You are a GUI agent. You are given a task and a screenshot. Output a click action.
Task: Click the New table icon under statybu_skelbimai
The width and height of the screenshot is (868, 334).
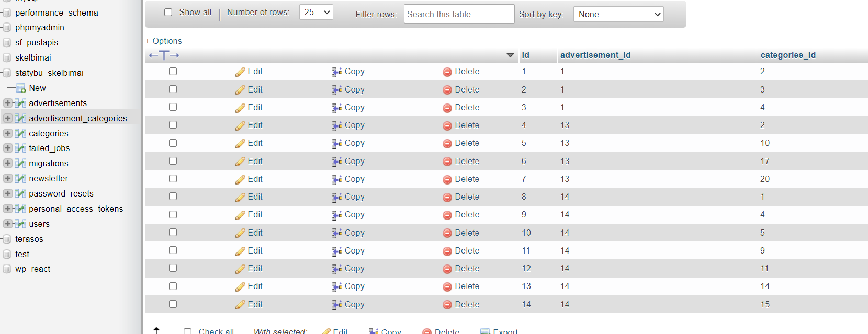click(x=21, y=88)
